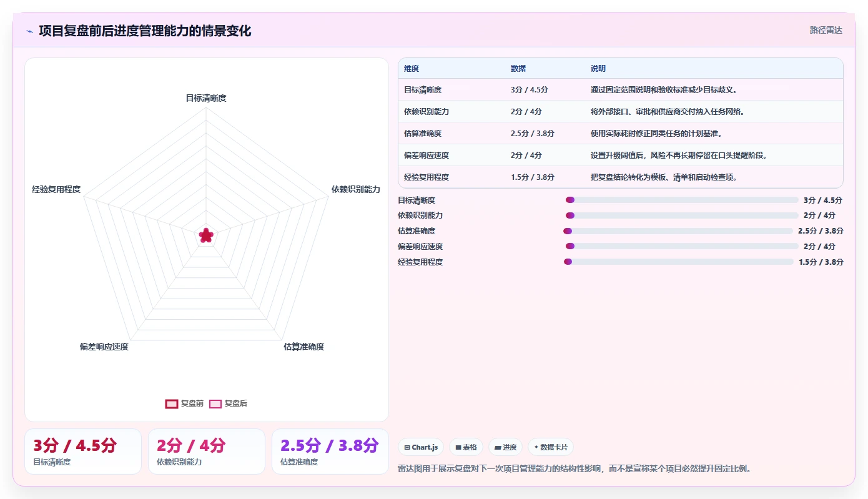This screenshot has height=499, width=868.
Task: Click progress value 3分 / 4.5分 at bar end
Action: click(x=823, y=200)
